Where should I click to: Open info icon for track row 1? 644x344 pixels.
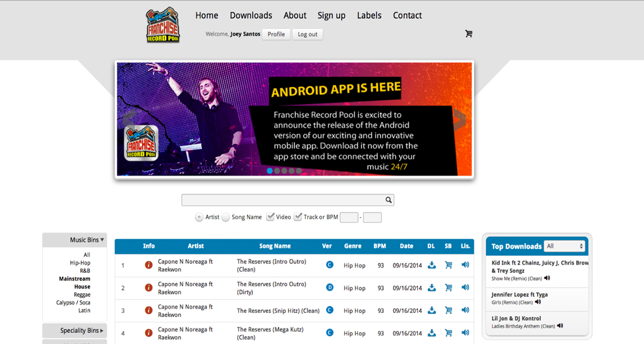(x=149, y=265)
